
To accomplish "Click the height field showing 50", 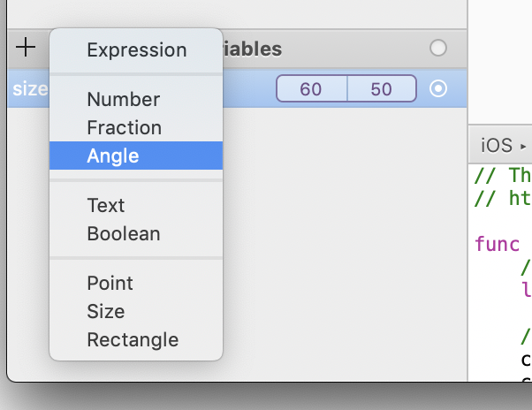I will (x=381, y=89).
